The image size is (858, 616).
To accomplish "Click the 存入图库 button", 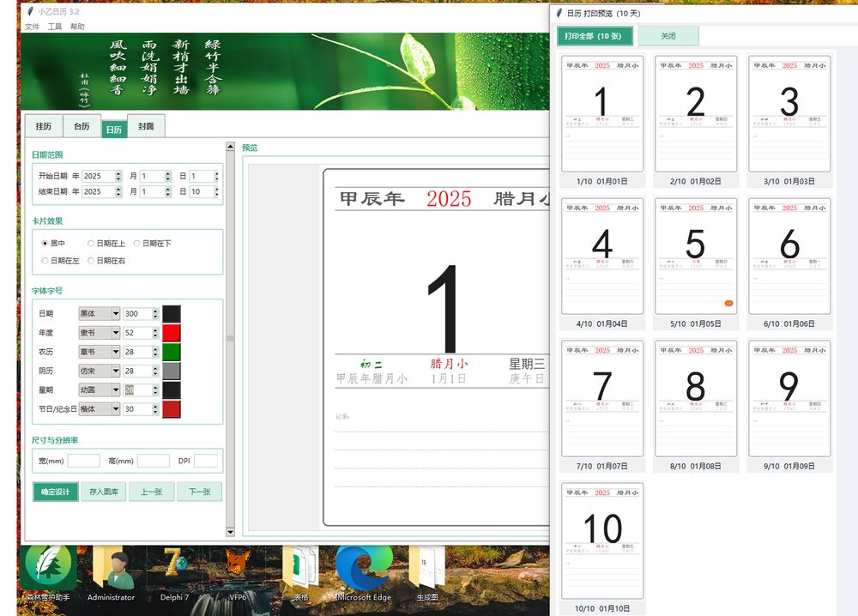I will point(104,492).
